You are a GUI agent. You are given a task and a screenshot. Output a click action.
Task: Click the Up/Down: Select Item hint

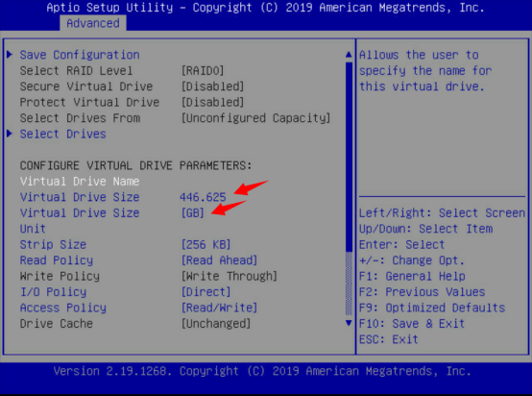click(425, 229)
